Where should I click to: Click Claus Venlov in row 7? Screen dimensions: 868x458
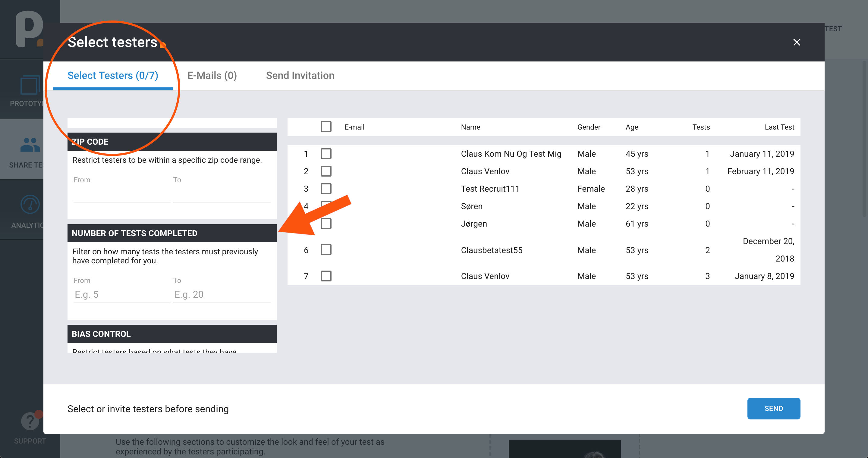coord(485,276)
